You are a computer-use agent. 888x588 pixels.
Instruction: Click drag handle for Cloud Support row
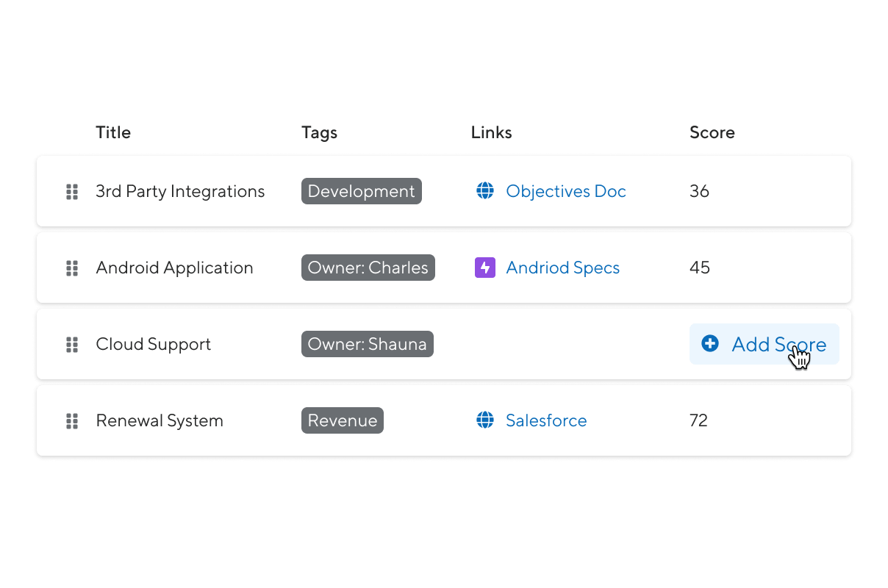[x=72, y=345]
